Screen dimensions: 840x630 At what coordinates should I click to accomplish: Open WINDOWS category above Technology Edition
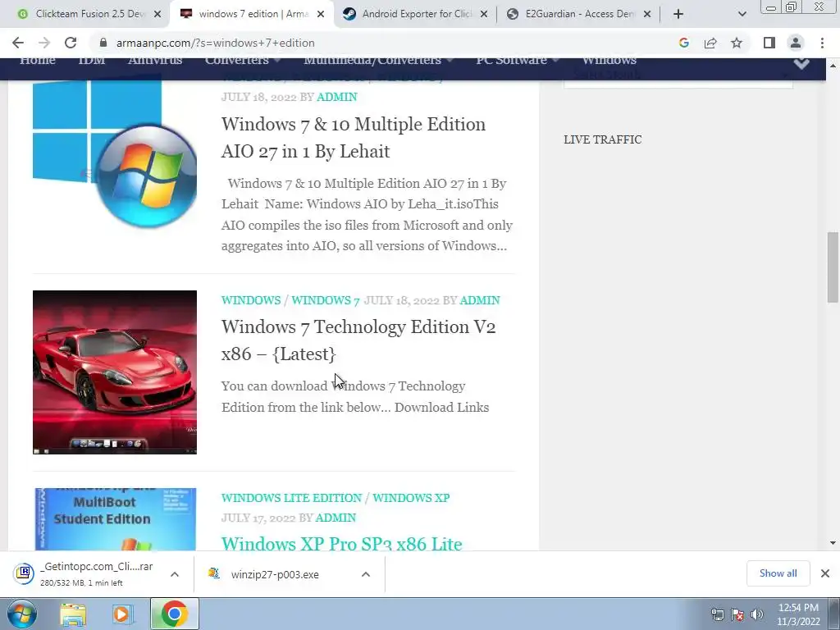point(251,300)
